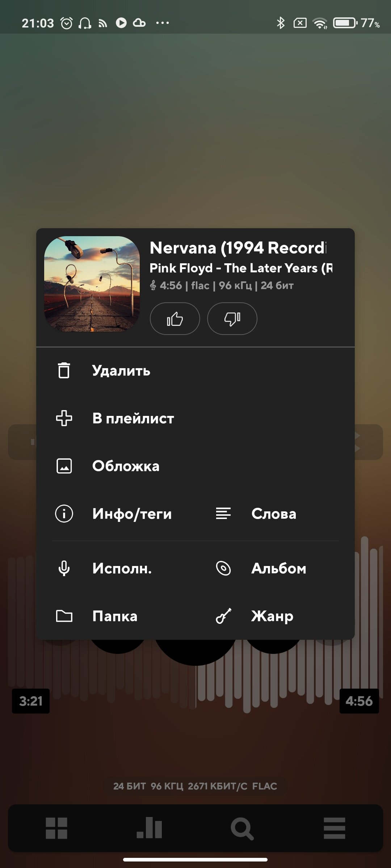391x868 pixels.
Task: Click the microphone icon beside Исполн.
Action: coord(64,568)
